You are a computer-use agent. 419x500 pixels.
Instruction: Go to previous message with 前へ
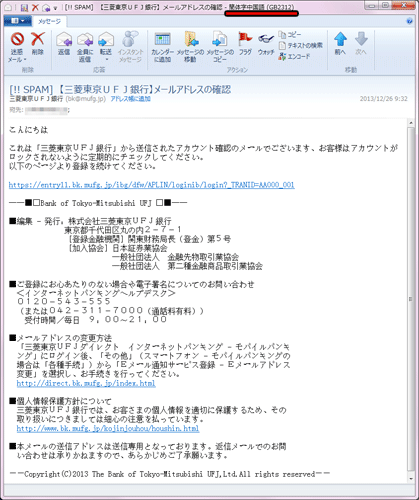(x=340, y=43)
